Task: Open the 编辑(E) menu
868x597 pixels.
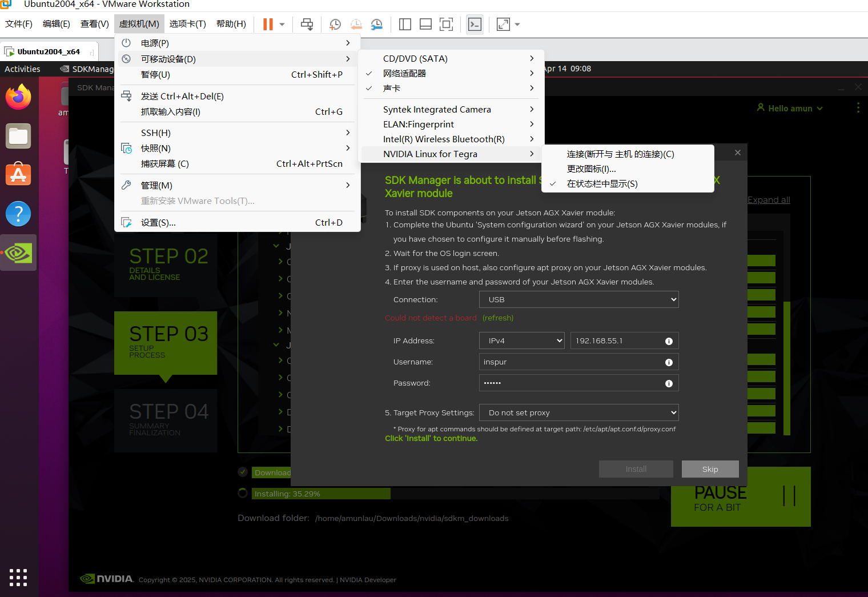Action: click(x=57, y=24)
